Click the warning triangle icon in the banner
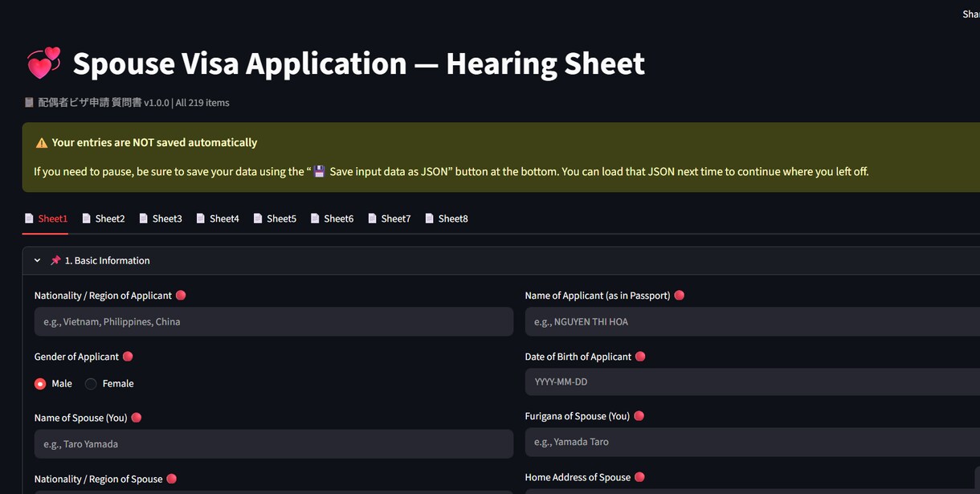The width and height of the screenshot is (980, 494). [x=42, y=143]
